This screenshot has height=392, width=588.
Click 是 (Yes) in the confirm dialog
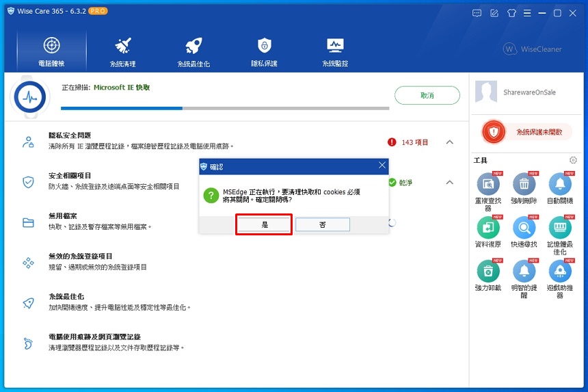pyautogui.click(x=264, y=224)
